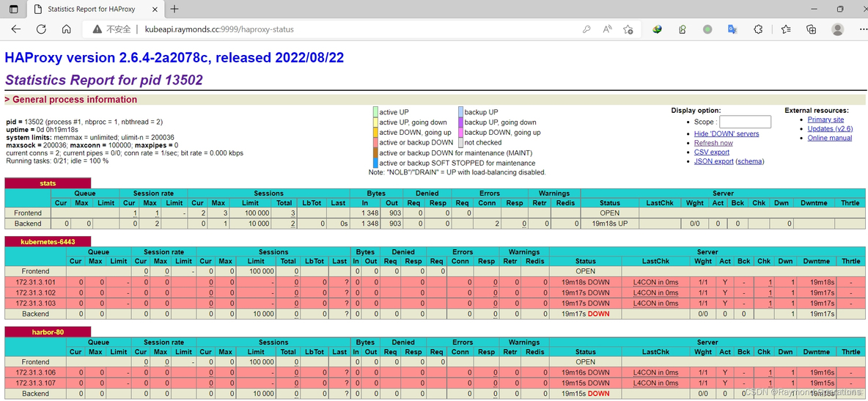
Task: Click the Hide 'DOWN' servers link
Action: 726,133
